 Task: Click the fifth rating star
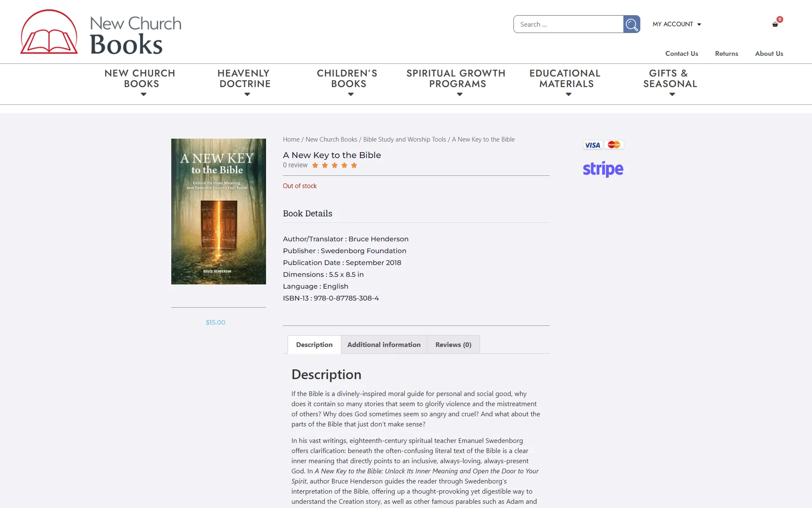(x=354, y=165)
